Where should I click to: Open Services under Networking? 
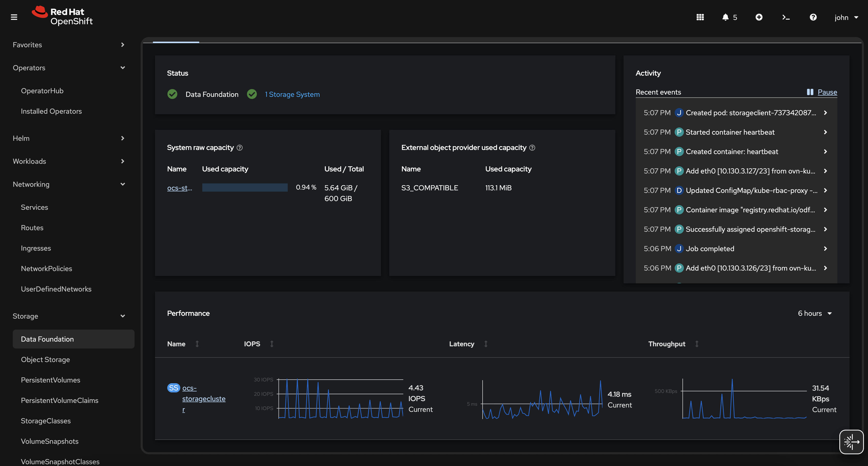coord(34,207)
